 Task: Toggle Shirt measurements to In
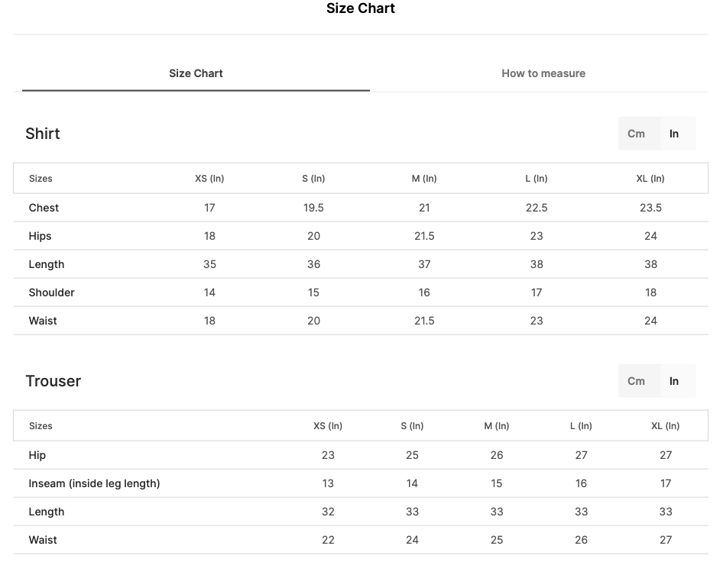pos(673,134)
